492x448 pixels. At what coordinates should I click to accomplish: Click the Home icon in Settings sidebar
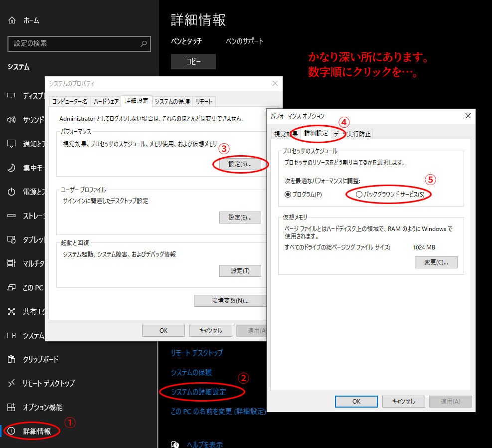[12, 20]
